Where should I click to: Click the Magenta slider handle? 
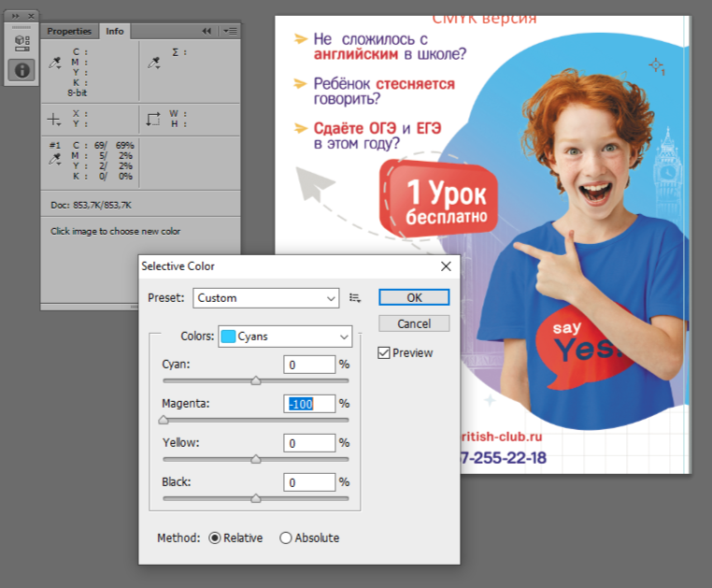click(x=164, y=420)
